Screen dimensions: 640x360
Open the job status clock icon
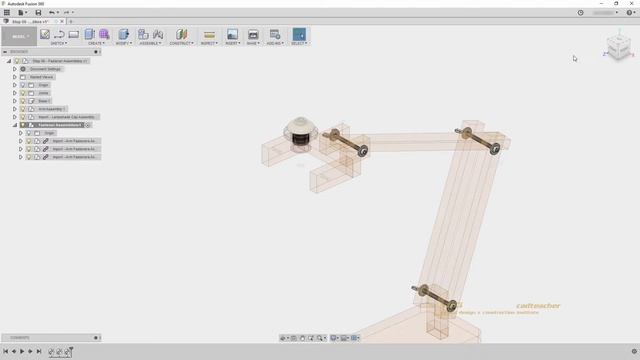click(x=580, y=13)
